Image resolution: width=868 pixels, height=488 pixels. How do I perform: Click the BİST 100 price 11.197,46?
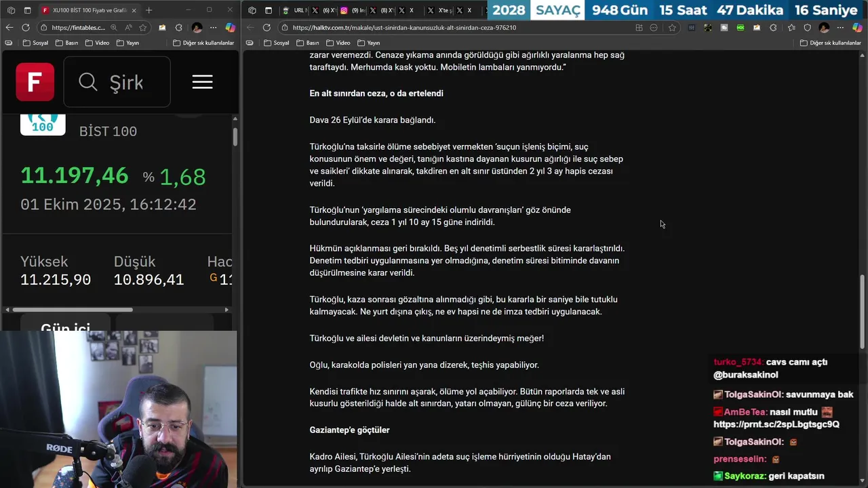click(x=74, y=176)
